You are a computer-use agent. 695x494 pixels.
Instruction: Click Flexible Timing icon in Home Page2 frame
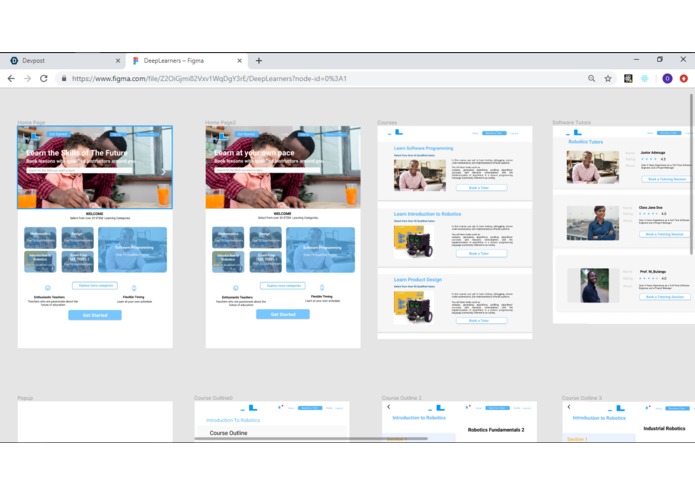click(322, 287)
